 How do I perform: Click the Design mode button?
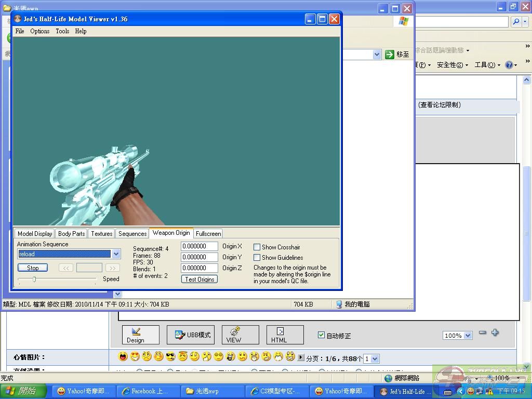(140, 335)
